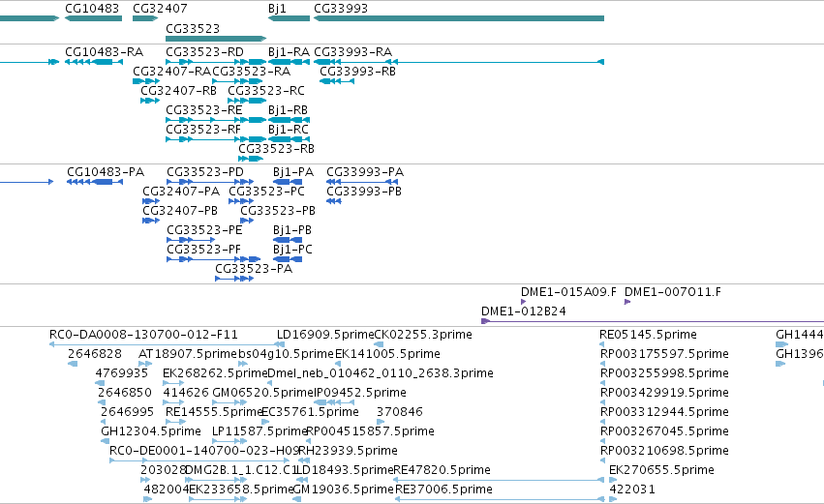824x504 pixels.
Task: Select RP003175597.5prime EST label
Action: [664, 354]
